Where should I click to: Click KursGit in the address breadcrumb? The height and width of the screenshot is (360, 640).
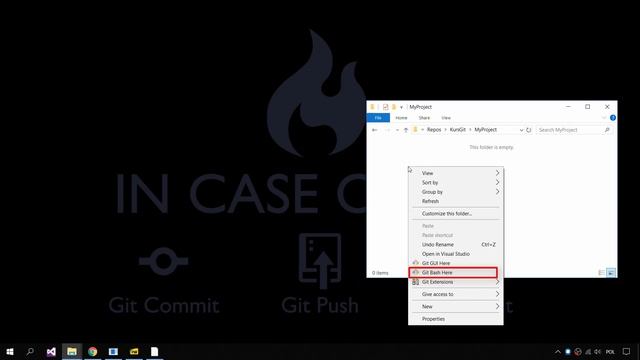click(x=458, y=129)
